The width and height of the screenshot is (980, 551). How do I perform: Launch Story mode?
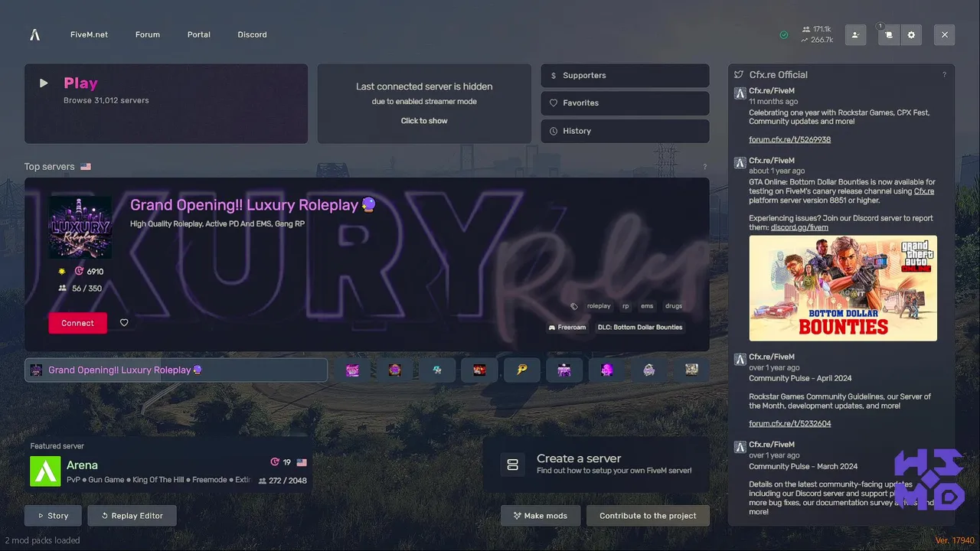click(53, 516)
